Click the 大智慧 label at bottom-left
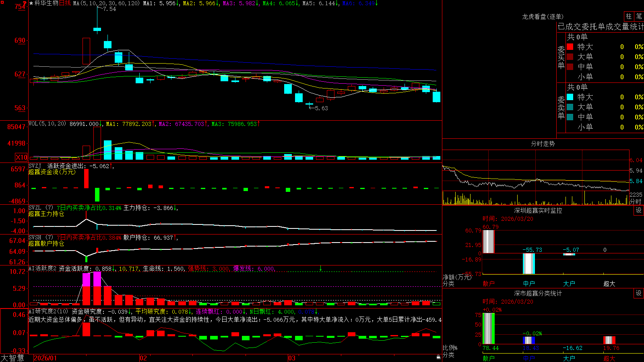 pyautogui.click(x=12, y=358)
